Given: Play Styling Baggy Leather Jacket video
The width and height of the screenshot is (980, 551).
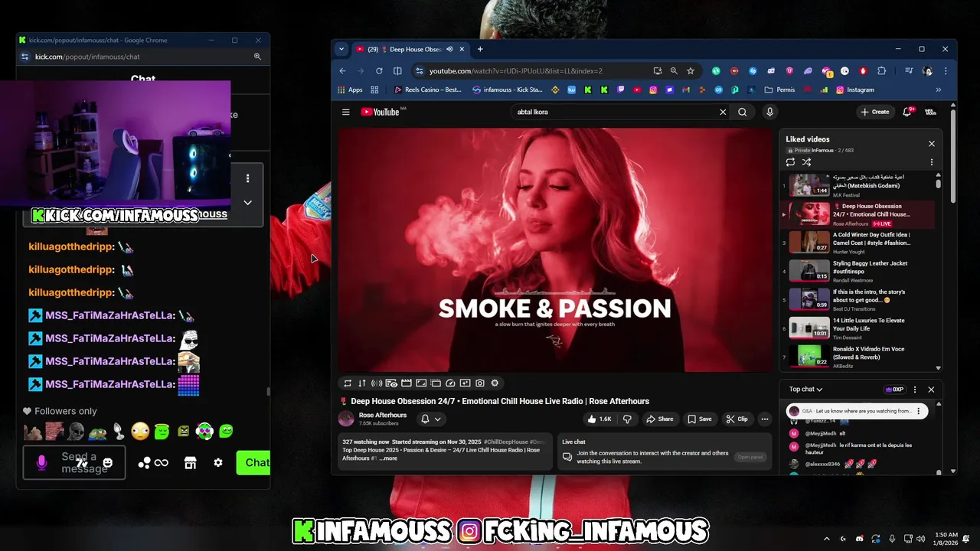Looking at the screenshot, I should point(857,271).
